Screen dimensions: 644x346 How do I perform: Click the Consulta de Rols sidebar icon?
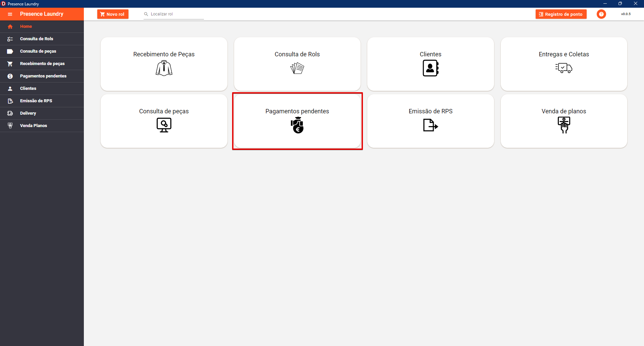(x=10, y=39)
